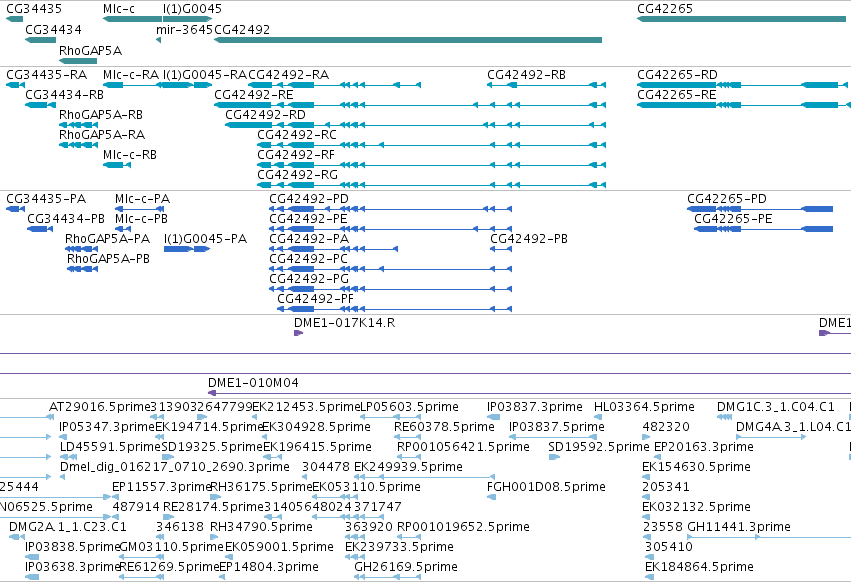
Task: Select transcript CG42492-RF label
Action: 295,155
